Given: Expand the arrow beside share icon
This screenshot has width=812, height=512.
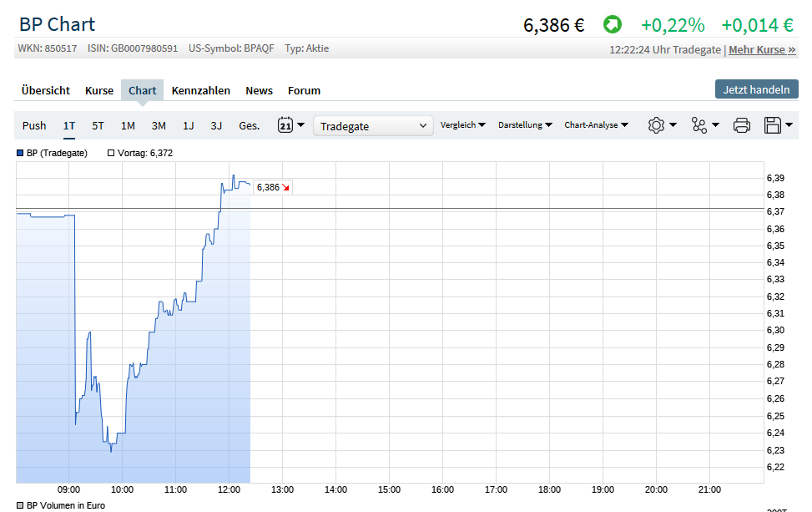Looking at the screenshot, I should tap(715, 125).
